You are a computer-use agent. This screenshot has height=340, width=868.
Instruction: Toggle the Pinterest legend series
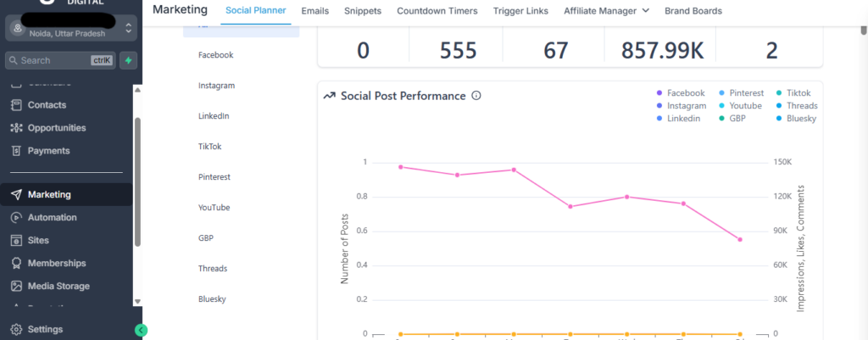[x=741, y=93]
